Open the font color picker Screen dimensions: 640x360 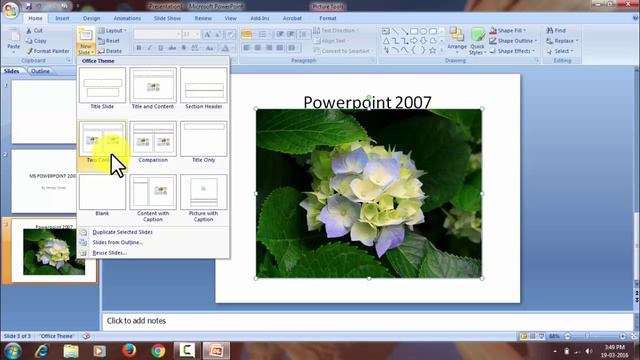pyautogui.click(x=226, y=48)
